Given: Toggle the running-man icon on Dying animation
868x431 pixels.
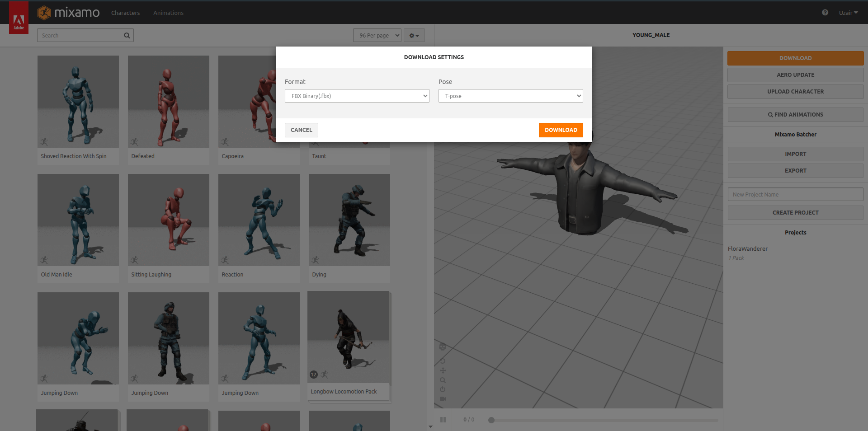Looking at the screenshot, I should click(x=316, y=260).
